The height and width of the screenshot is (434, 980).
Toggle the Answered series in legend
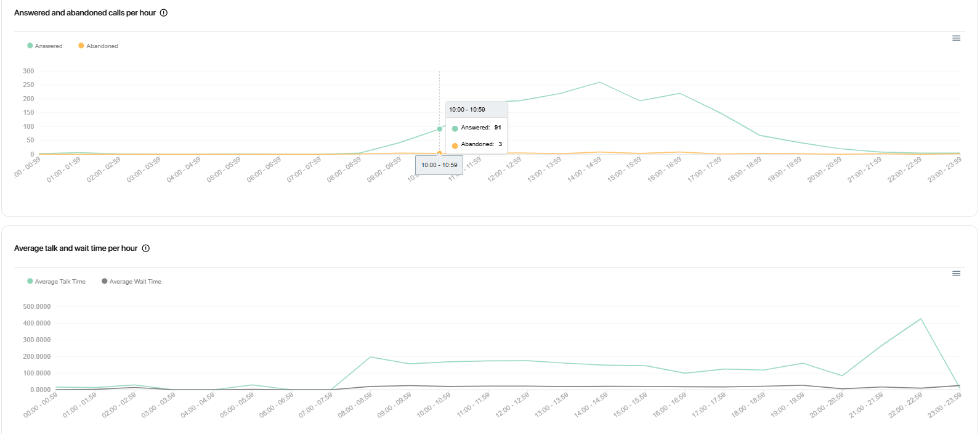pos(45,46)
